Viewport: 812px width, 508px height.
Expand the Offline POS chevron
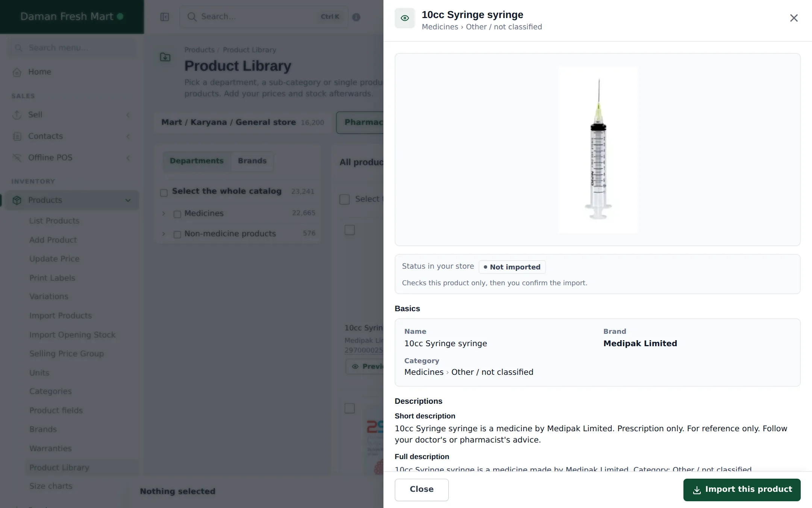[x=128, y=158]
